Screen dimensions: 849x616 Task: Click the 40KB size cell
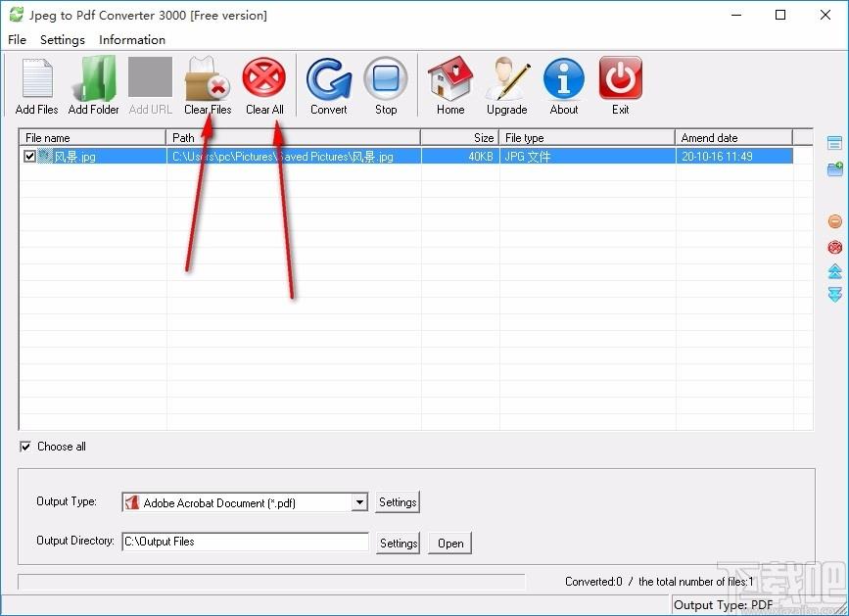click(460, 157)
